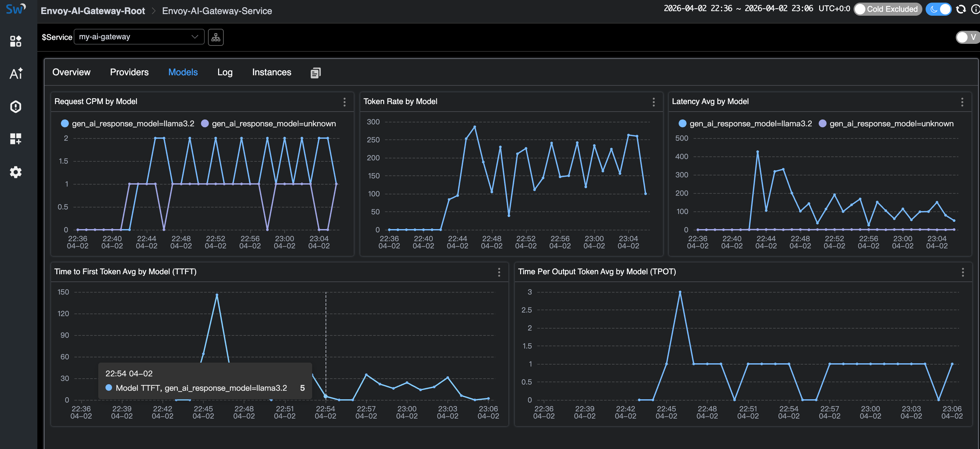Screen dimensions: 980x449
Task: Click the copy-pages icon after Instances tab
Action: pyautogui.click(x=315, y=73)
